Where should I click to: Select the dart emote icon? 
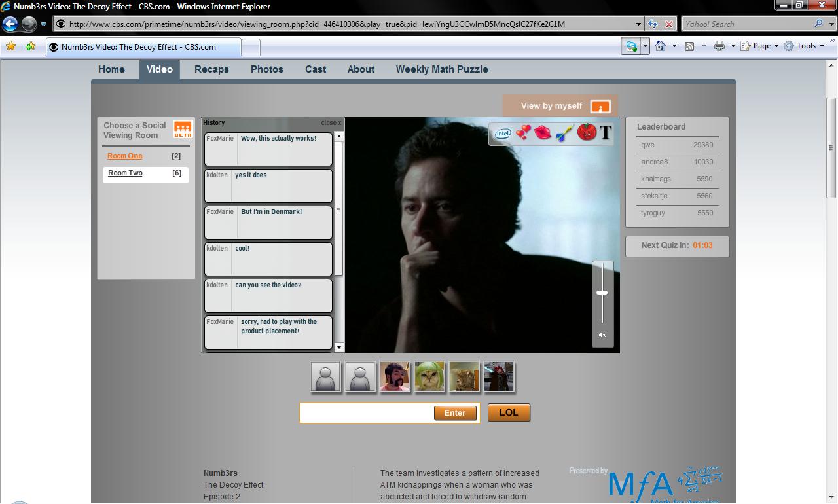click(x=564, y=134)
